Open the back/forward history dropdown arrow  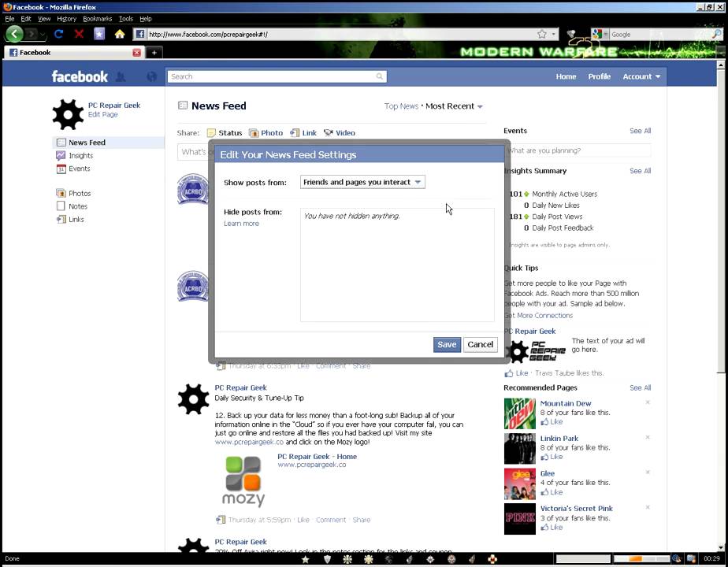pos(43,35)
